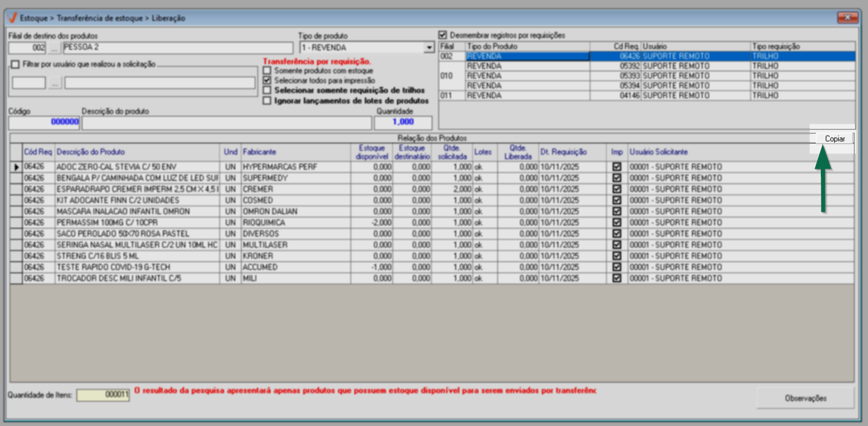Open the user lookup button under the filter checkbox
Screen dimensions: 868x426
55,83
